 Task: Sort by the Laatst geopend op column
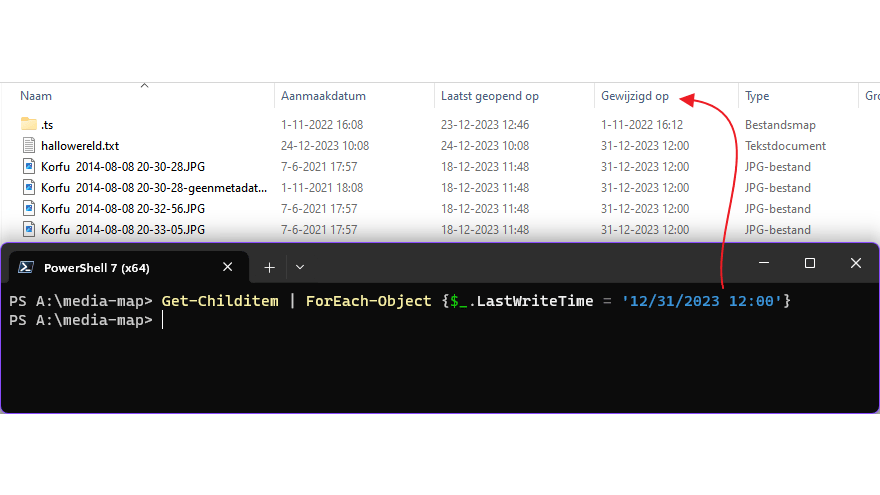click(x=490, y=97)
